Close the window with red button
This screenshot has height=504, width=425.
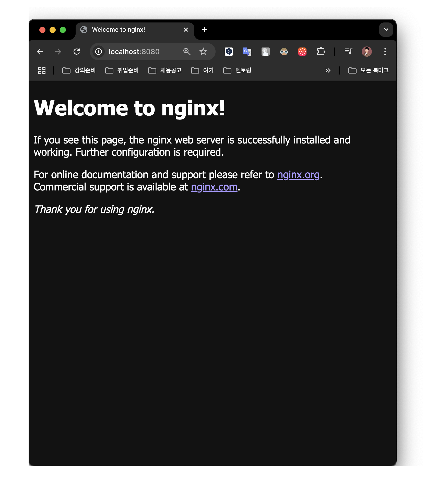point(42,30)
